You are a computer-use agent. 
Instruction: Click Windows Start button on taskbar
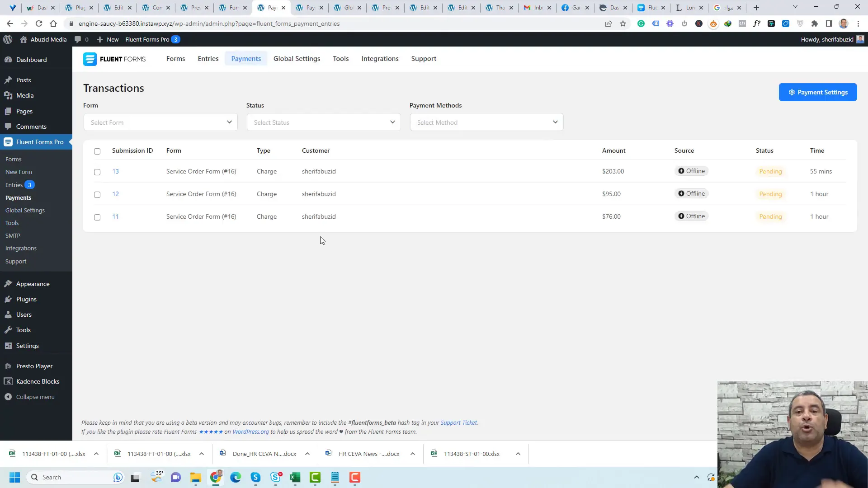point(14,477)
